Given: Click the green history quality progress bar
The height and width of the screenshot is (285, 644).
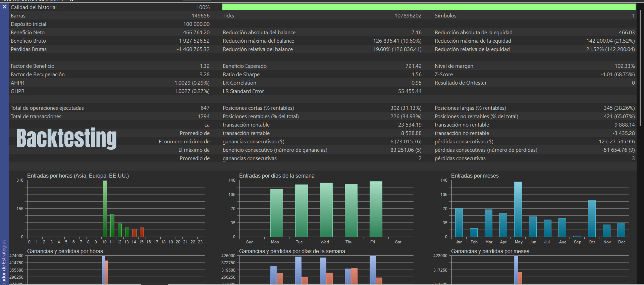Looking at the screenshot, I should (x=428, y=7).
